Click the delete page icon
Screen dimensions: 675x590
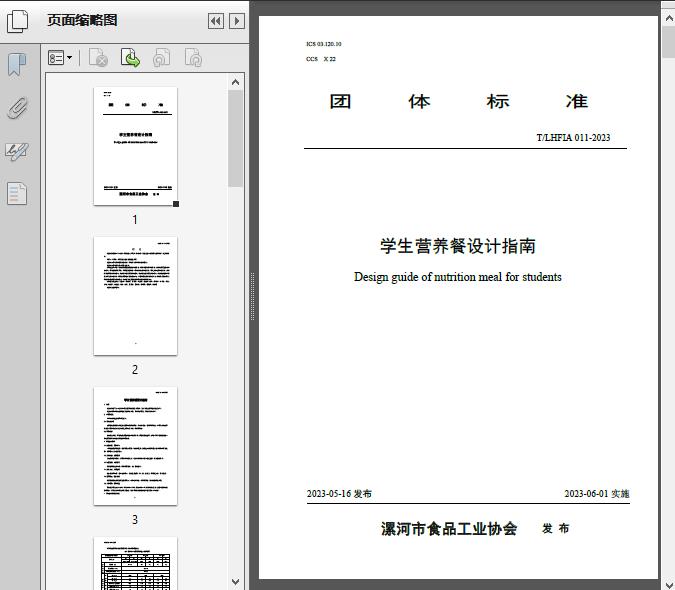click(x=98, y=58)
